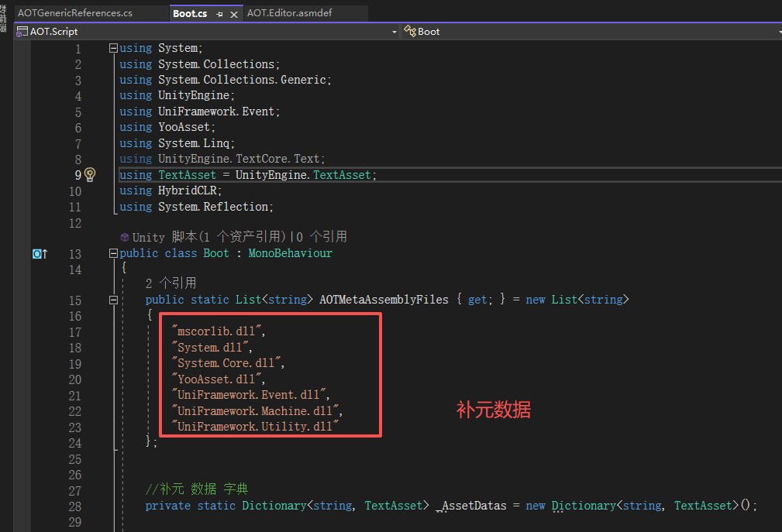This screenshot has height=532, width=782.
Task: Click line number 9 in the gutter
Action: [x=78, y=175]
